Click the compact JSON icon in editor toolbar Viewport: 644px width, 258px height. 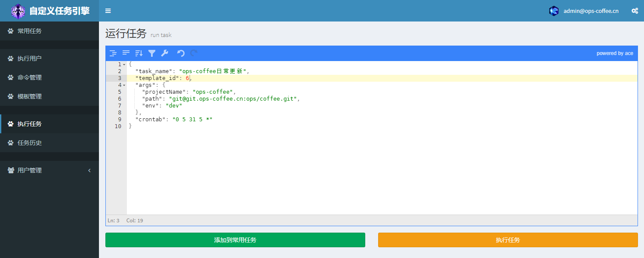point(126,53)
